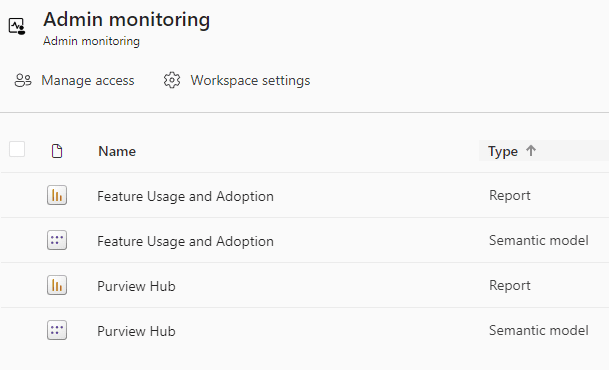Select the Semantic model type cell of Purview Hub

click(539, 330)
